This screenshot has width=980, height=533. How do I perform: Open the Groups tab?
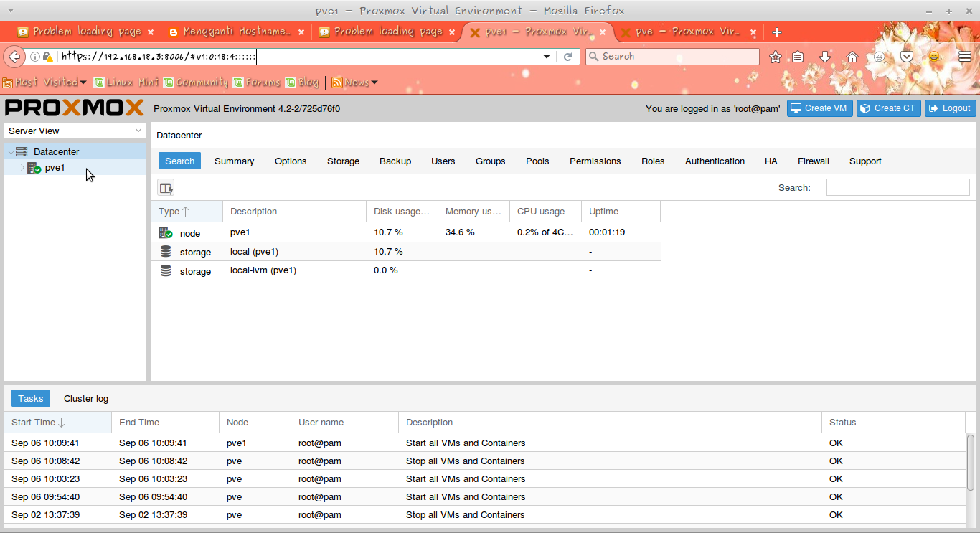tap(491, 161)
